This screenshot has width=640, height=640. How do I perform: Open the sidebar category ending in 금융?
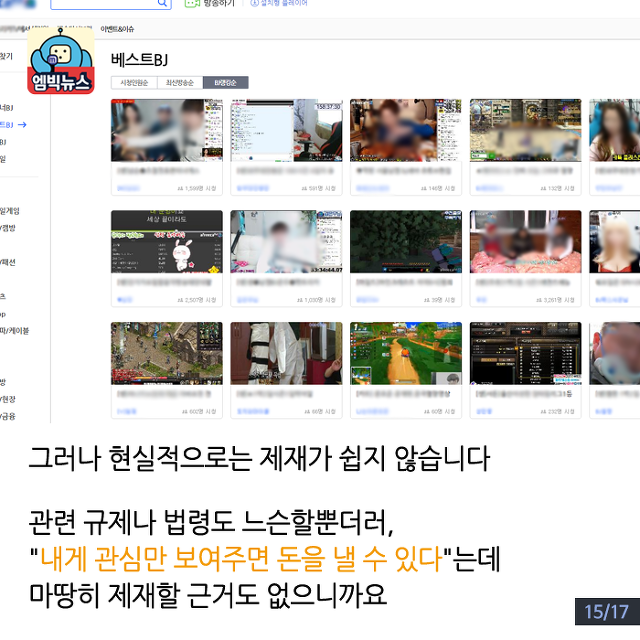coord(8,416)
